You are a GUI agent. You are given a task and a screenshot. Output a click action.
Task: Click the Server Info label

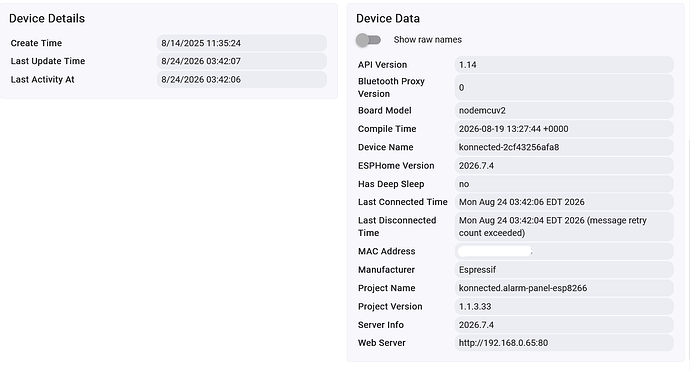381,325
